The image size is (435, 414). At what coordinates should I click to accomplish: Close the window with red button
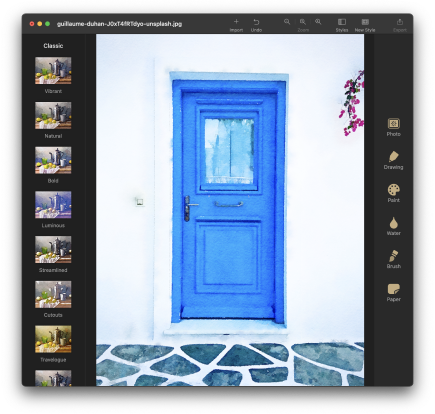(32, 24)
